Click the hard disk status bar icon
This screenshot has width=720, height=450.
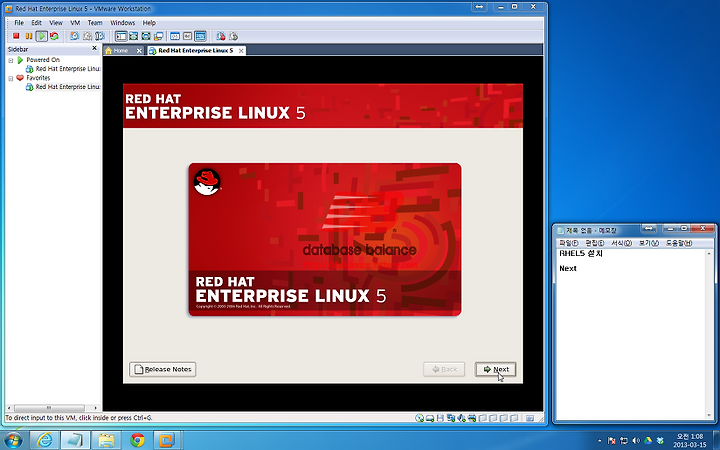(x=430, y=418)
